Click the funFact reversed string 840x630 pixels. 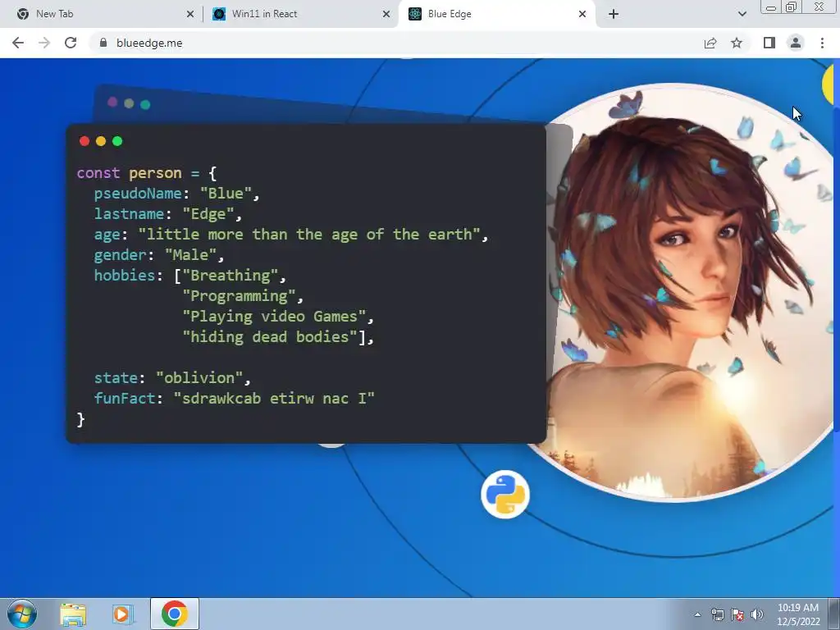[274, 398]
